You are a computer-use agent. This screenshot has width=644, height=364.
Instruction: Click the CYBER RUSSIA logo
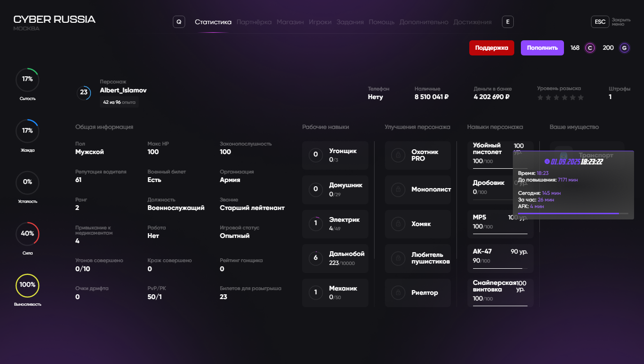(54, 19)
